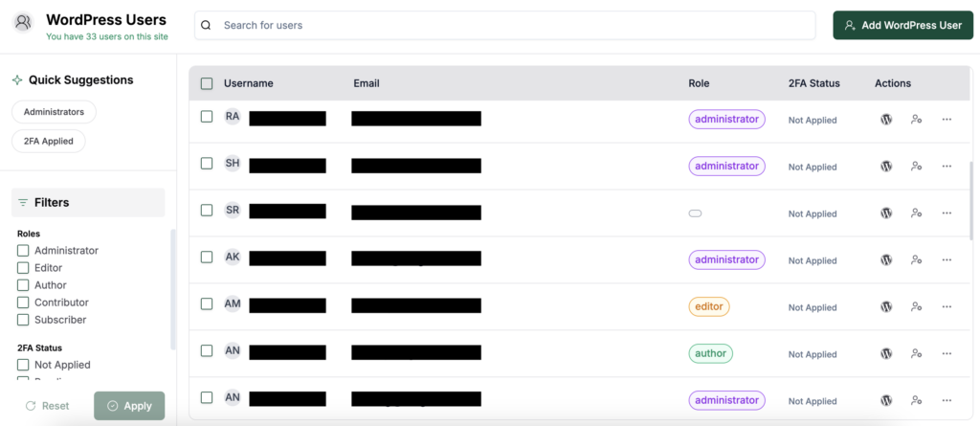Click the filter lines icon beside Filters

tap(23, 203)
